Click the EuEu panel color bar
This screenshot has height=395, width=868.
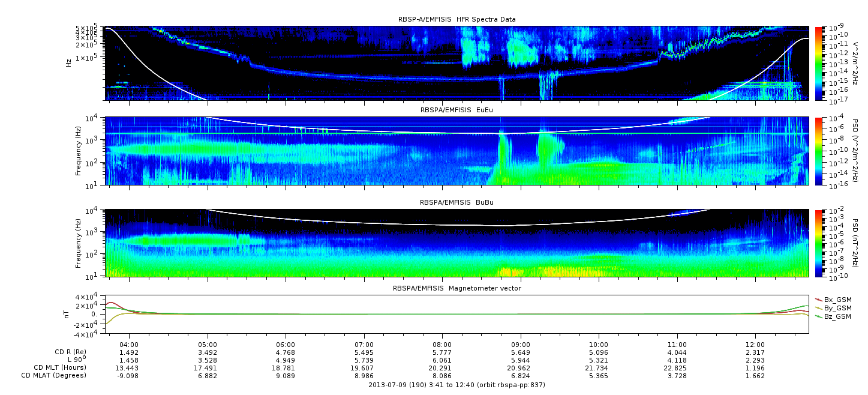click(819, 151)
